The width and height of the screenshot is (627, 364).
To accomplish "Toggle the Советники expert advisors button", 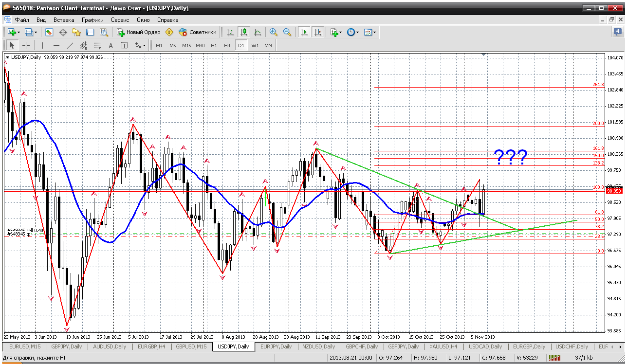I will (x=198, y=32).
